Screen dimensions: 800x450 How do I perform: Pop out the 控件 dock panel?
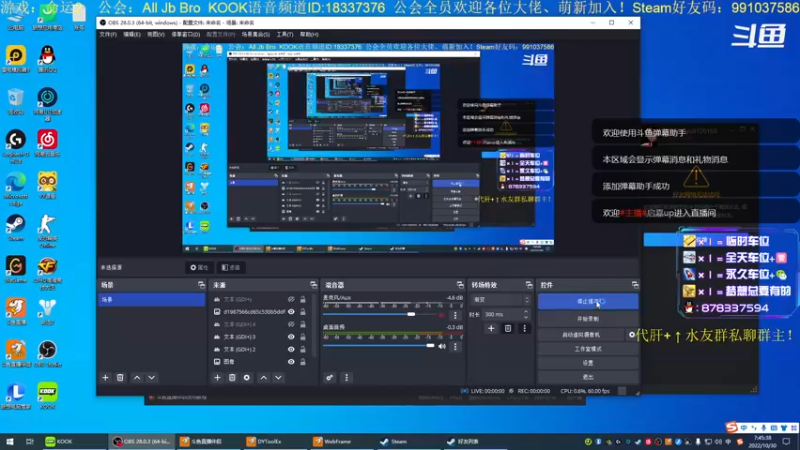pyautogui.click(x=635, y=285)
